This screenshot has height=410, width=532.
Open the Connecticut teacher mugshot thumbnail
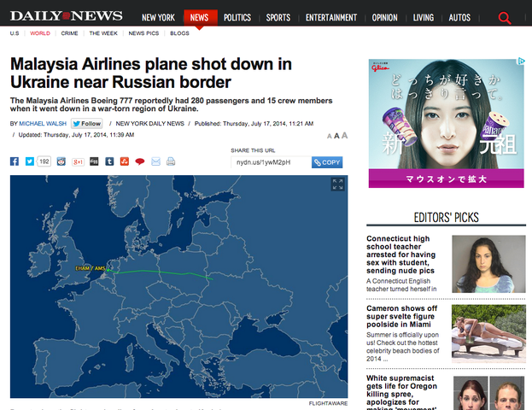pos(488,264)
